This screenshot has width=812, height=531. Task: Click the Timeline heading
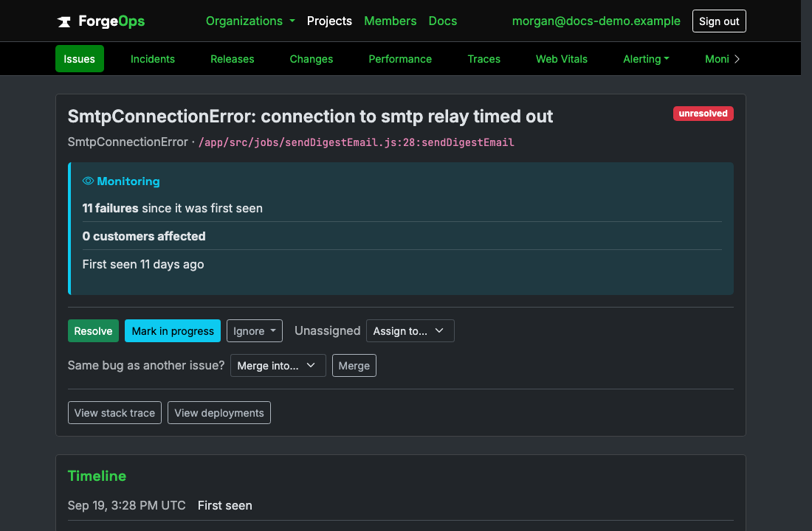click(97, 476)
